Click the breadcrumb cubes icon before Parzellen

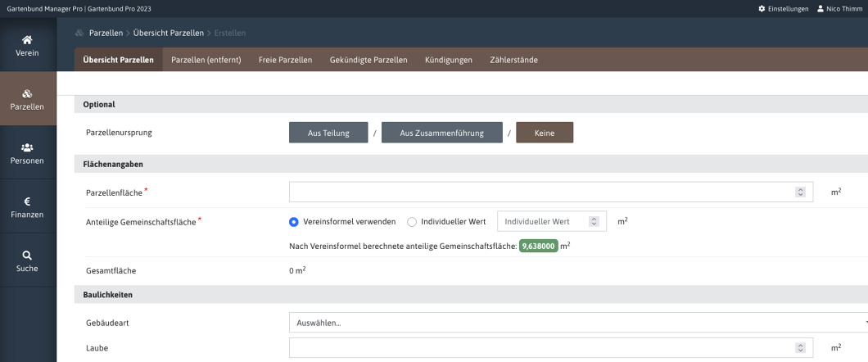79,34
